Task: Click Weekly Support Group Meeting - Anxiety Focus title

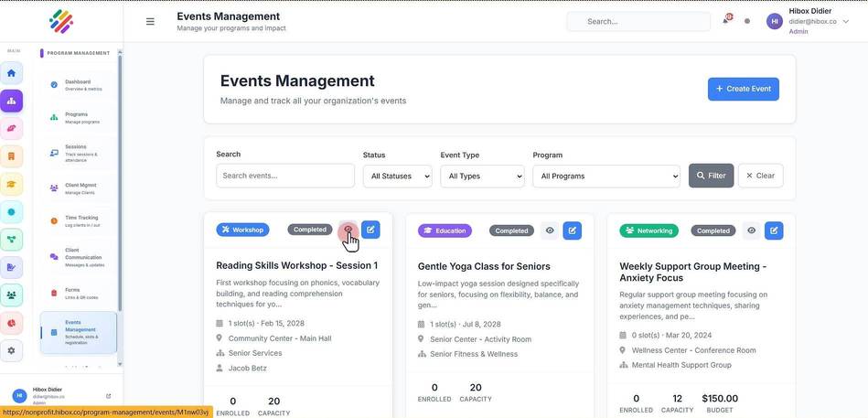Action: [693, 272]
